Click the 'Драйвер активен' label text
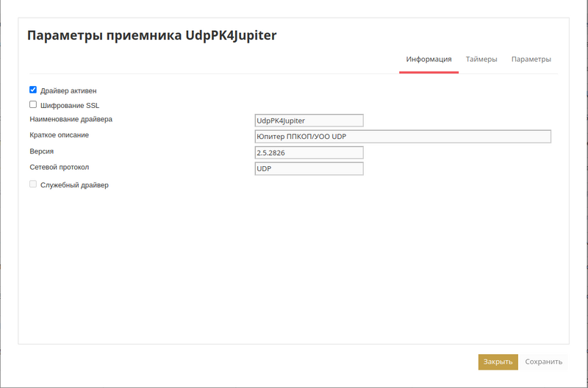 (68, 91)
